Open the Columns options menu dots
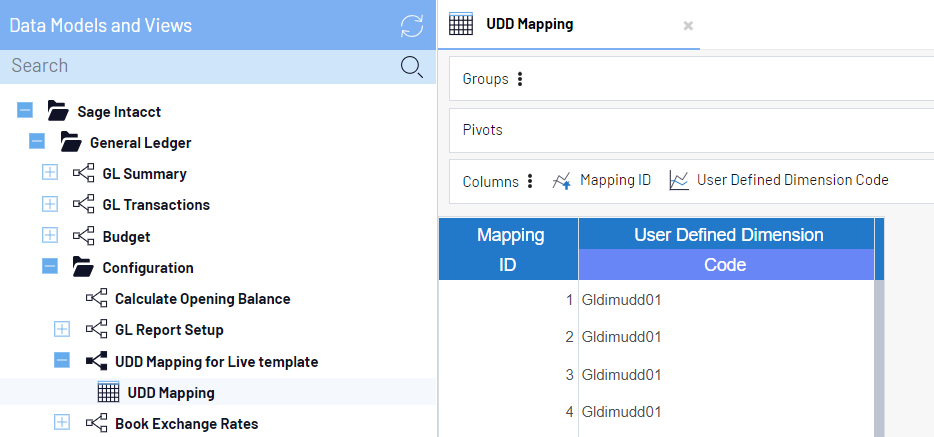This screenshot has width=934, height=437. tap(530, 181)
